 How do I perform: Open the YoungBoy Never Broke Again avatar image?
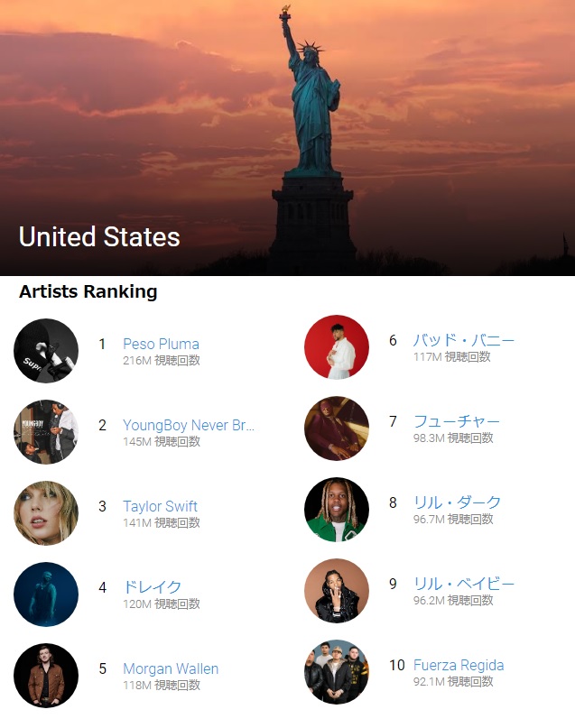pos(46,432)
